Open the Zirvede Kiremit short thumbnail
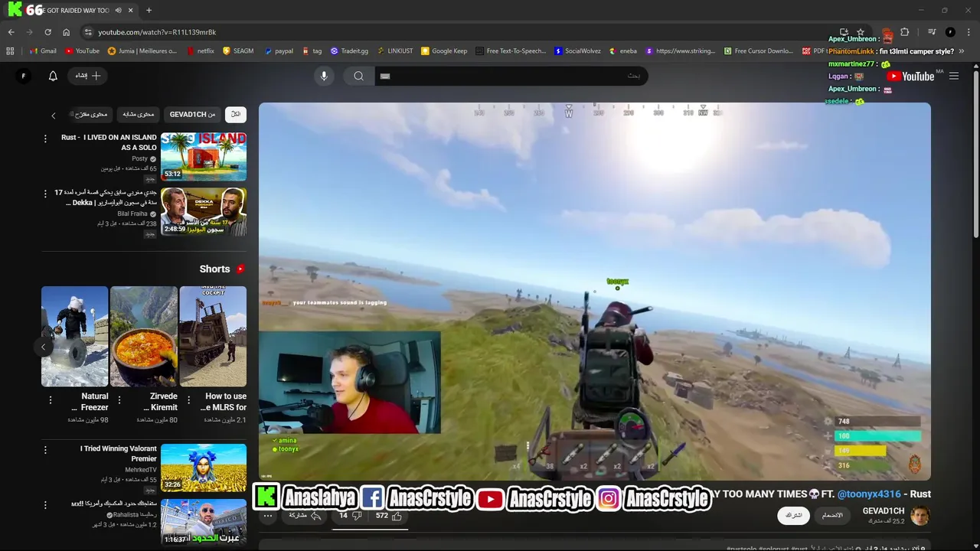 [x=144, y=336]
